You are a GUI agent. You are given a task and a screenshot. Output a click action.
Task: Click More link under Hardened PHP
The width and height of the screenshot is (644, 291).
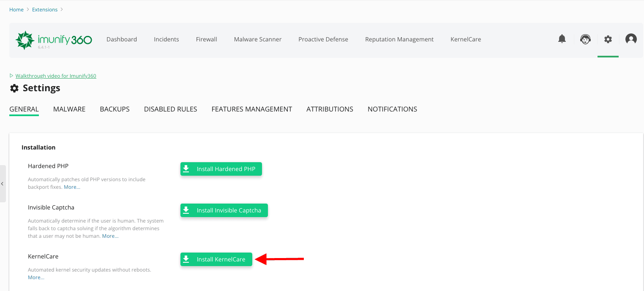tap(72, 187)
